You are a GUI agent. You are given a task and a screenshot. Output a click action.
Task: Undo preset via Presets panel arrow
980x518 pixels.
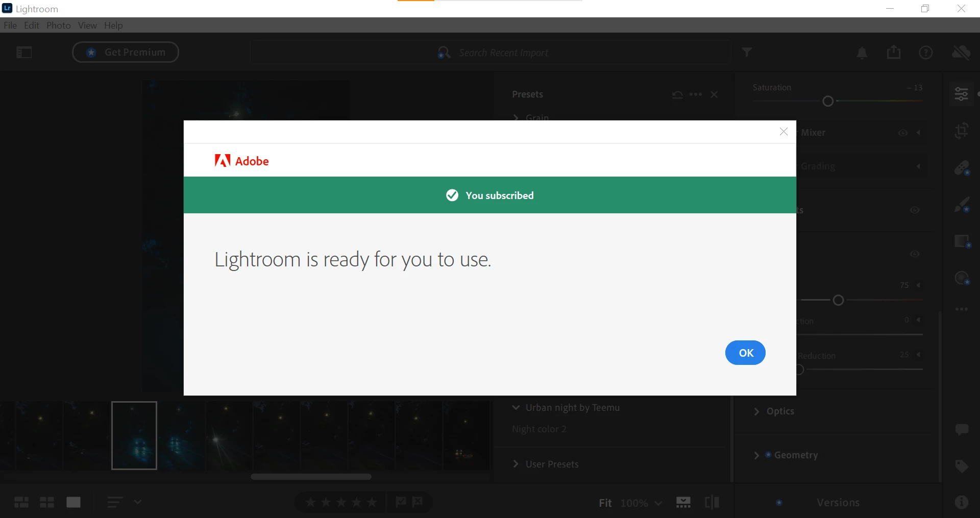tap(677, 94)
